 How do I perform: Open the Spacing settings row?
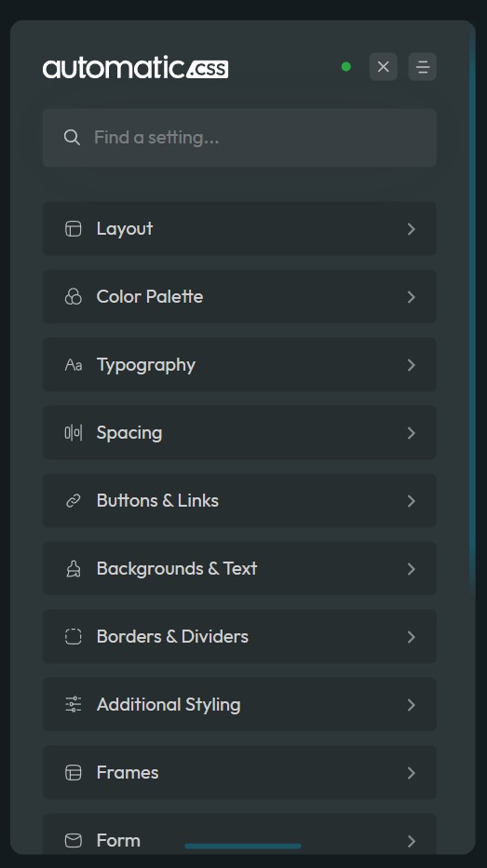coord(239,433)
